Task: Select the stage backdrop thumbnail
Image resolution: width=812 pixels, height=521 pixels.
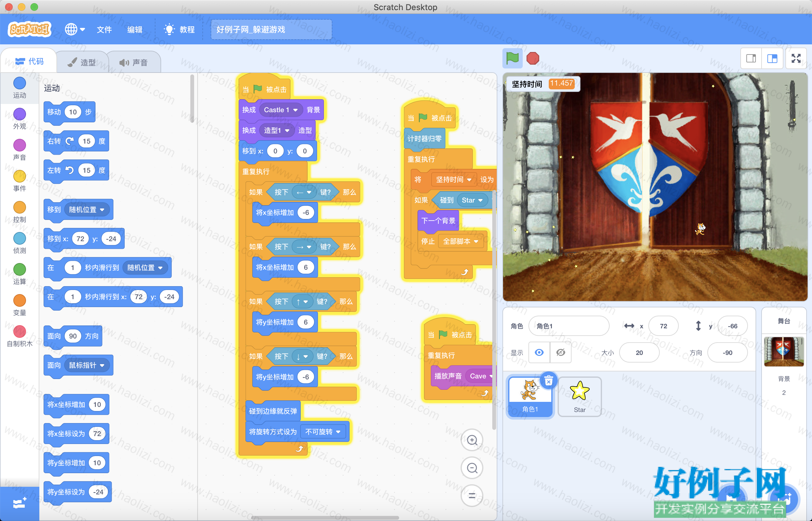Action: pos(783,352)
